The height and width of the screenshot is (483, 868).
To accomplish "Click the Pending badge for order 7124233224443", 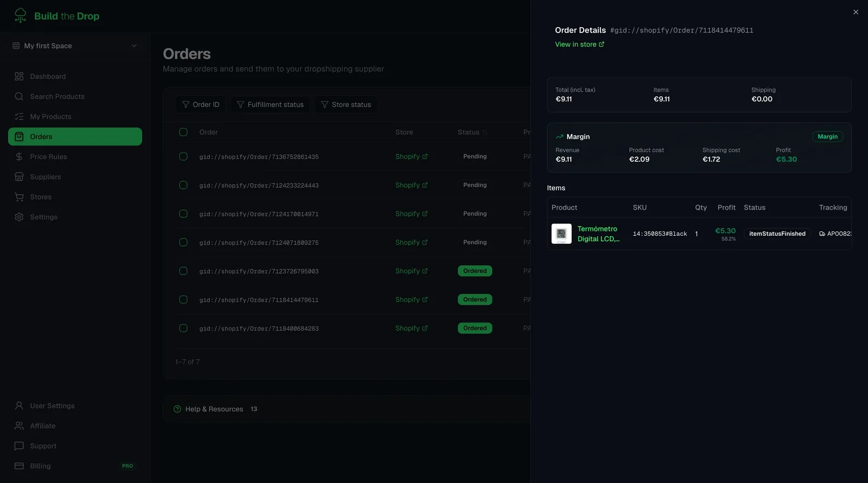I will pos(475,185).
